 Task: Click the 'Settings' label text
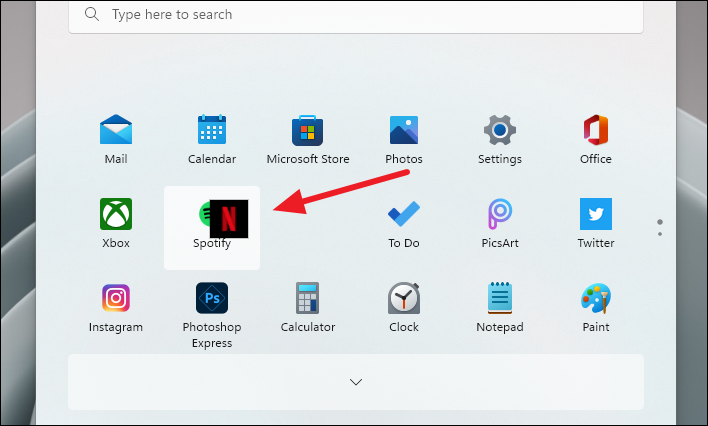[x=500, y=159]
